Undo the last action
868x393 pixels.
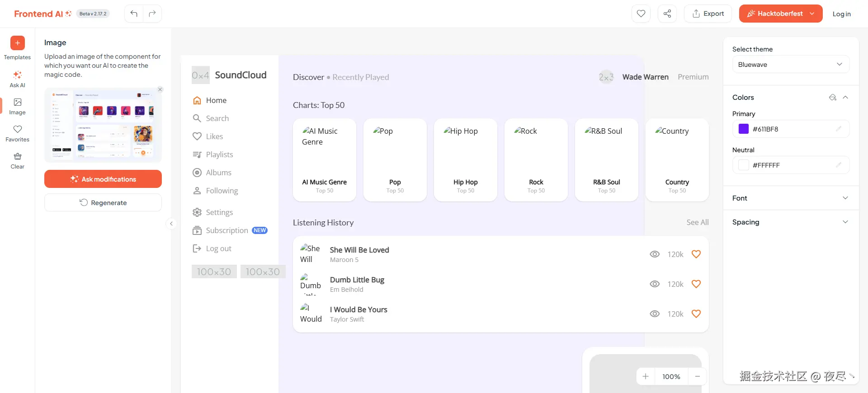point(134,14)
